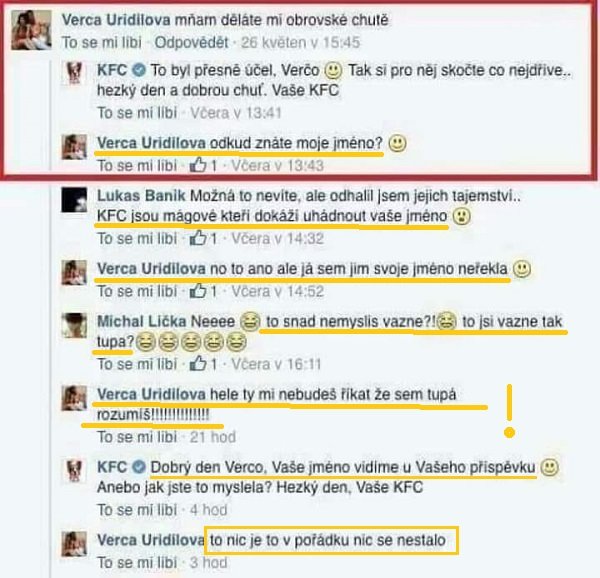Open Lukas Banik's profile name link

[141, 196]
